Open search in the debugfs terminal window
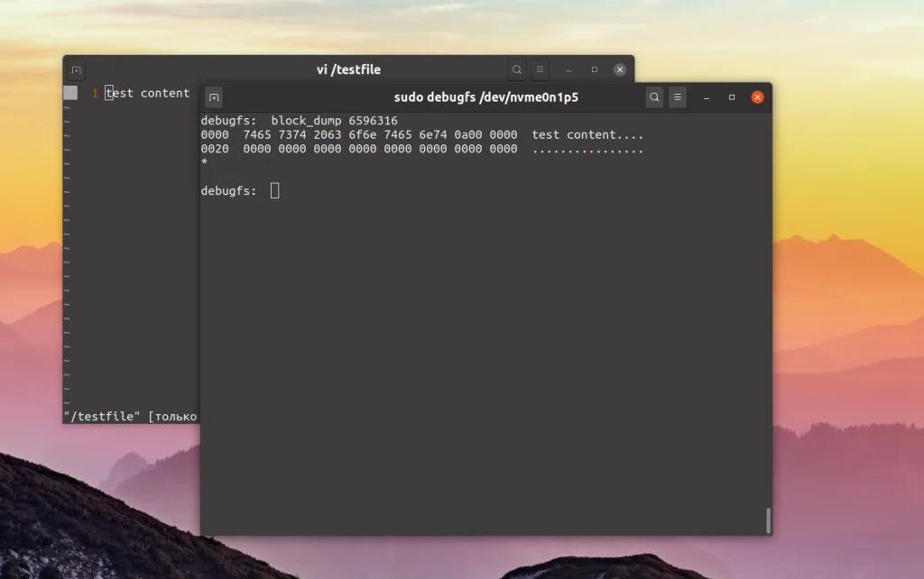 point(654,97)
